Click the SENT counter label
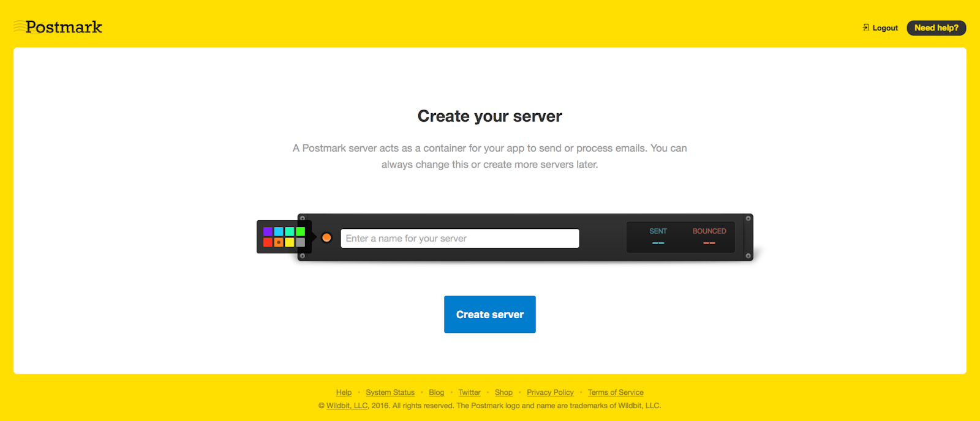Screen dimensions: 980x421 [x=658, y=231]
